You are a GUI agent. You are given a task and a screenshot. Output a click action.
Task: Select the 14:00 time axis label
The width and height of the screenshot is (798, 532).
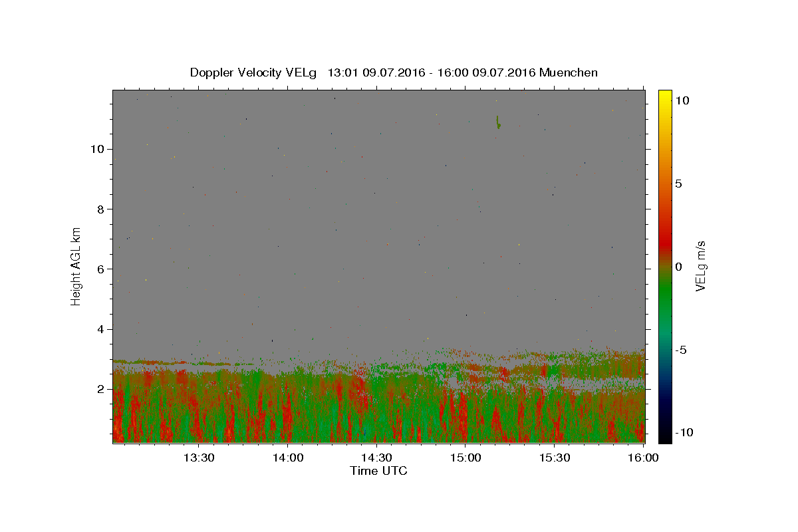click(x=288, y=458)
